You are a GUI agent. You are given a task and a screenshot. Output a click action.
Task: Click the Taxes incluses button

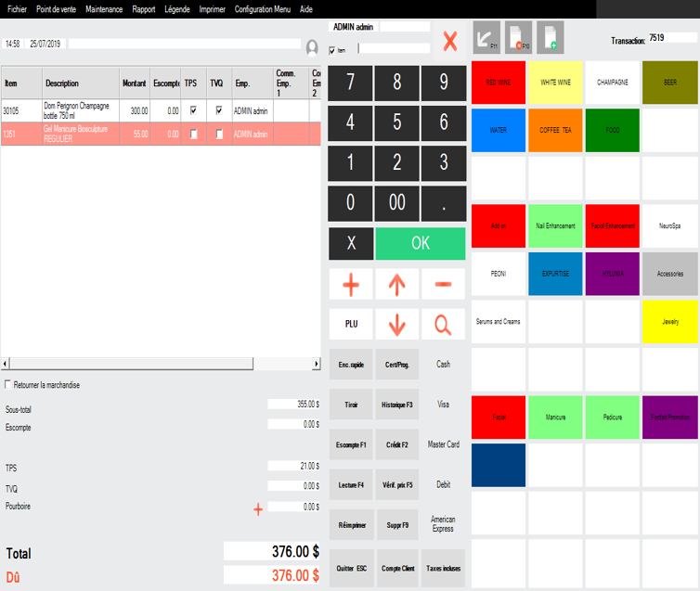(444, 568)
